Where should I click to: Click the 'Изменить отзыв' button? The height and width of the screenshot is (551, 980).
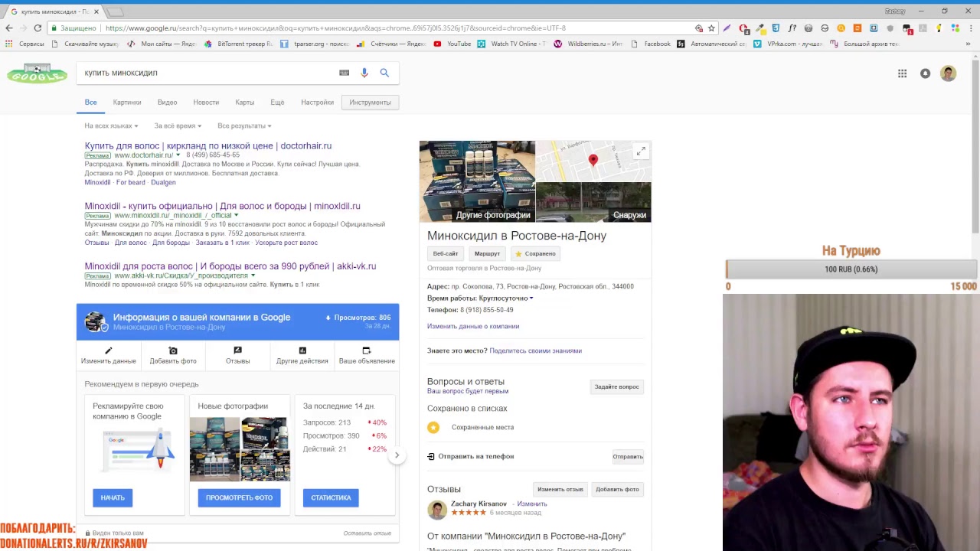click(560, 489)
